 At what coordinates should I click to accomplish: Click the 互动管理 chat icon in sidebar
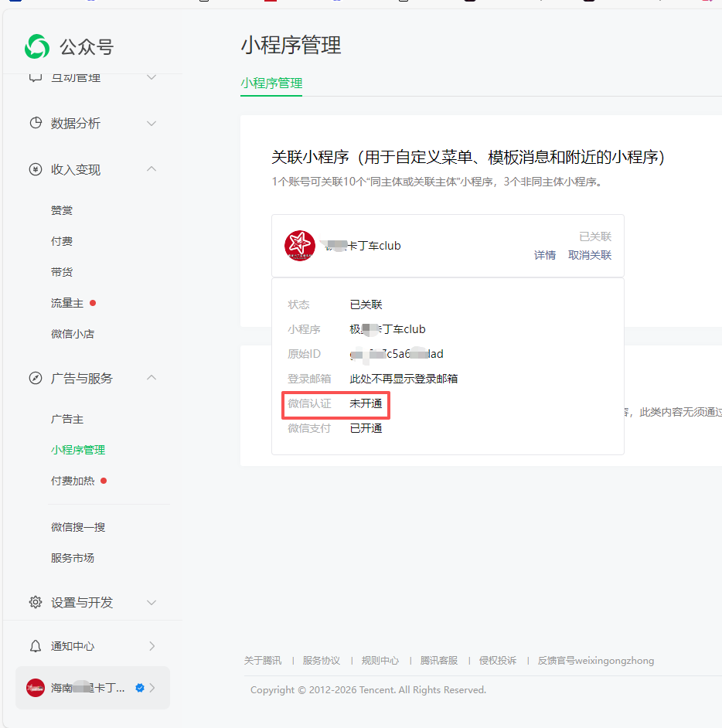[36, 77]
